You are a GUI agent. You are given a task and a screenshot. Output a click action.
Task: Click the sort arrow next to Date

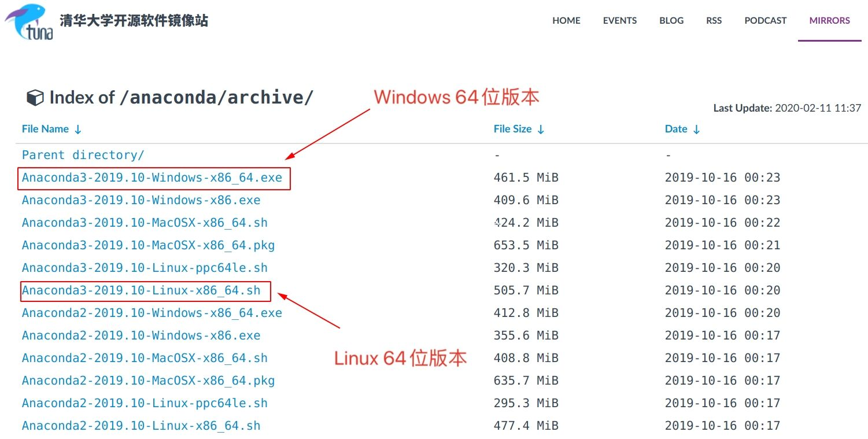[696, 128]
